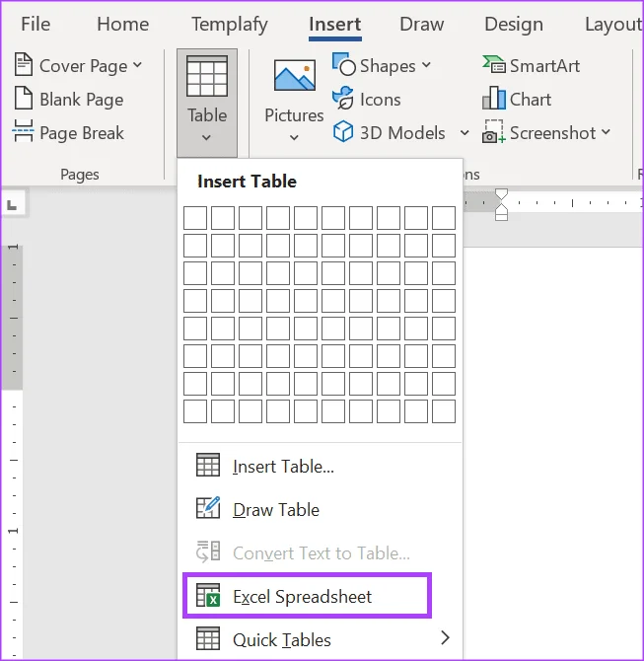Open the File tab
Image resolution: width=644 pixels, height=661 pixels.
click(x=36, y=24)
